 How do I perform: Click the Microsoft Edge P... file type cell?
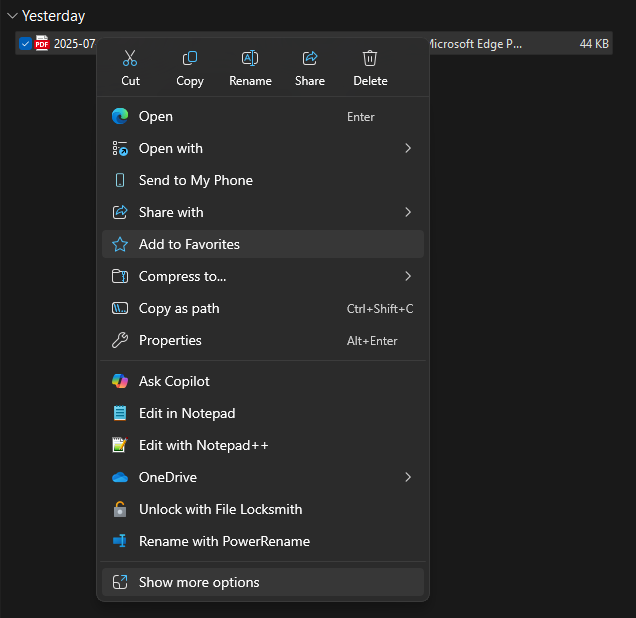[x=475, y=43]
